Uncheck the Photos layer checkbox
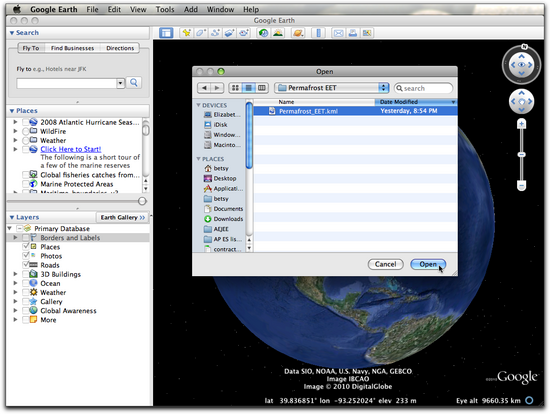The width and height of the screenshot is (550, 414). pyautogui.click(x=26, y=256)
